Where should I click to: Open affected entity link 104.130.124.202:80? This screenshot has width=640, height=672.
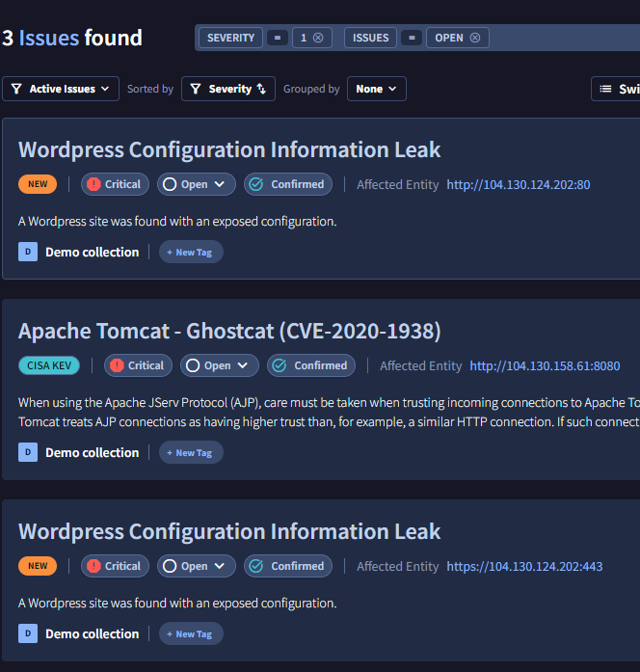(x=518, y=184)
